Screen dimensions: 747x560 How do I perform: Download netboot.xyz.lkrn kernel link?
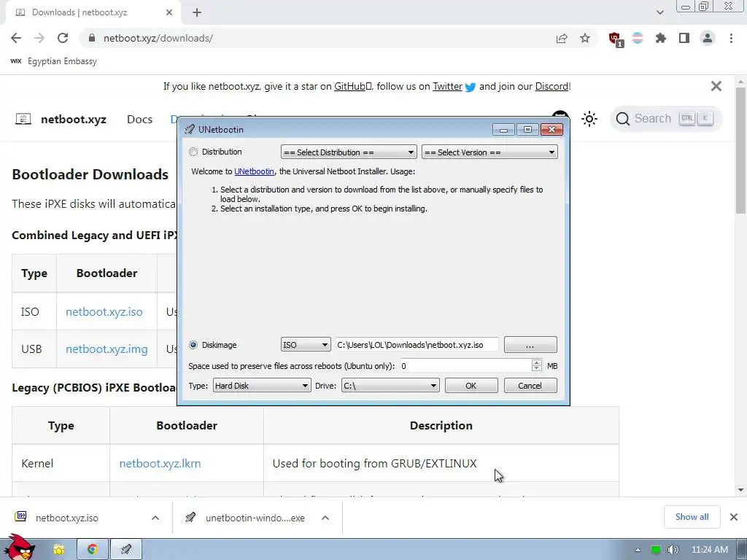[160, 463]
